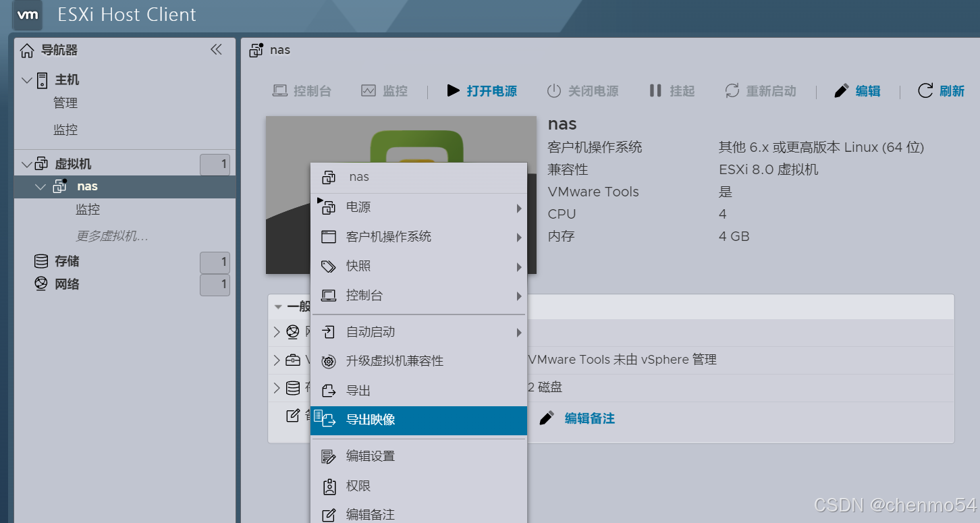Select 导出 export in context menu

click(418, 391)
